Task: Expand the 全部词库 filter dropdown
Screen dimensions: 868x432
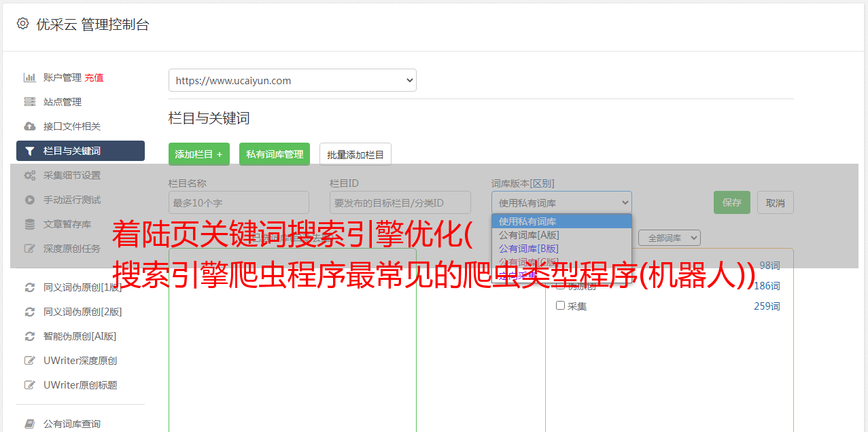Action: pos(669,238)
